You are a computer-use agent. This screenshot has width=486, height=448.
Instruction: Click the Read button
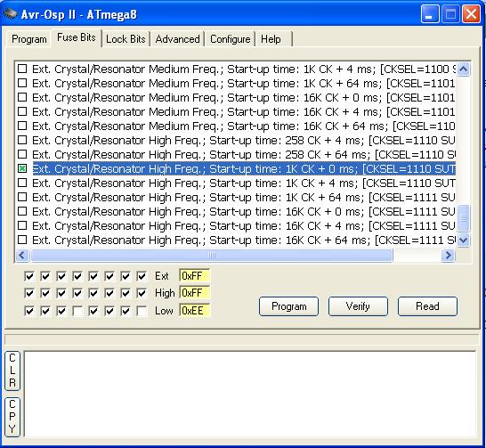(427, 306)
